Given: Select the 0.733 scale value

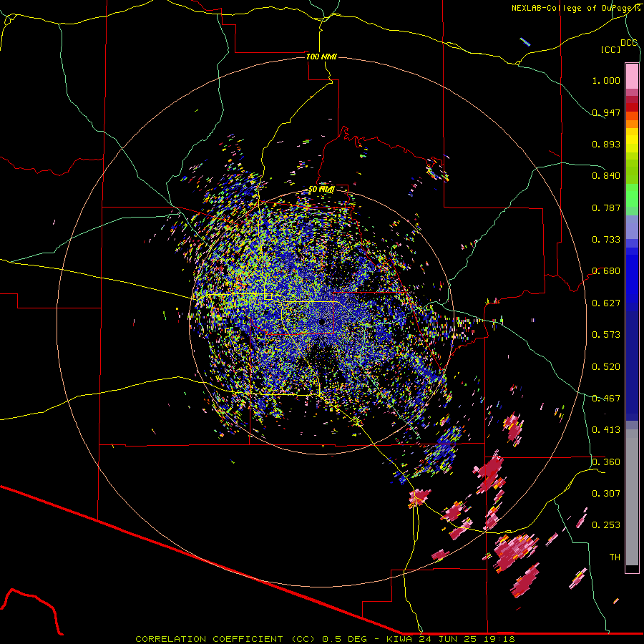Looking at the screenshot, I should (606, 239).
